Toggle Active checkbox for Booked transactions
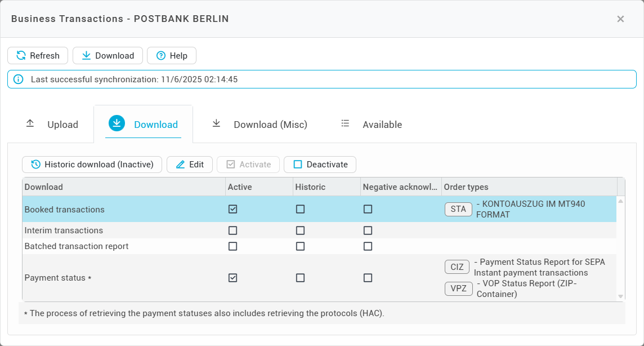The width and height of the screenshot is (644, 346). coord(233,209)
